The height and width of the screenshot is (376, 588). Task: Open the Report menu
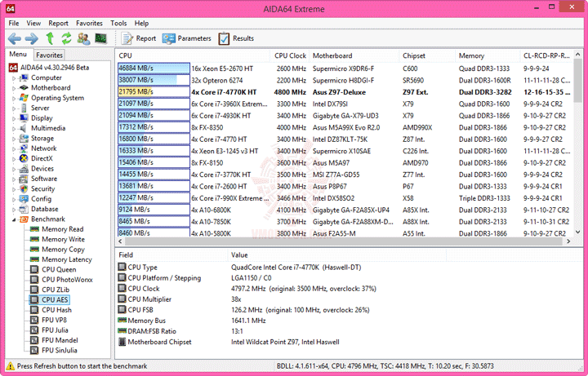[x=58, y=23]
